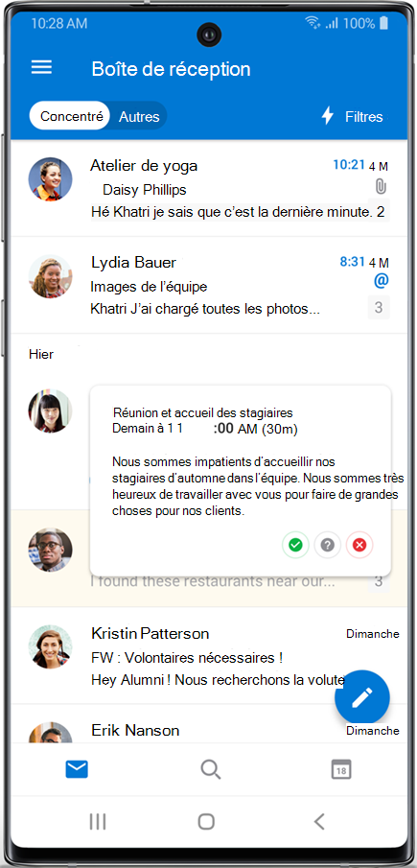
Task: Switch to the Autres inbox tab
Action: click(x=139, y=117)
